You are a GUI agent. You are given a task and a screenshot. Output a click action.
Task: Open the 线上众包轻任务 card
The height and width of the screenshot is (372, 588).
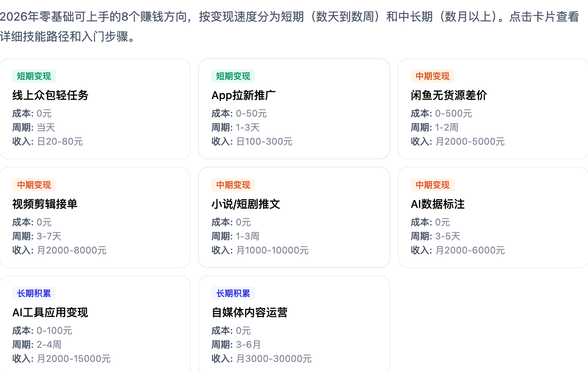(95, 109)
